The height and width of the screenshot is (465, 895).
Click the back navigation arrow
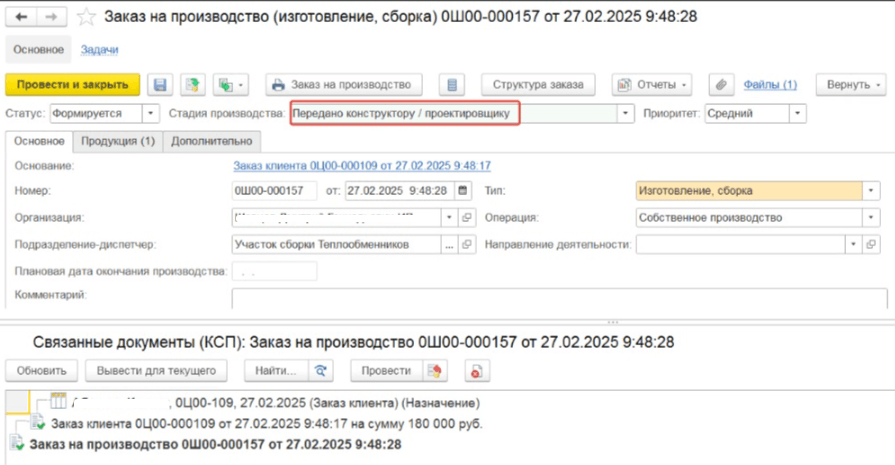21,17
